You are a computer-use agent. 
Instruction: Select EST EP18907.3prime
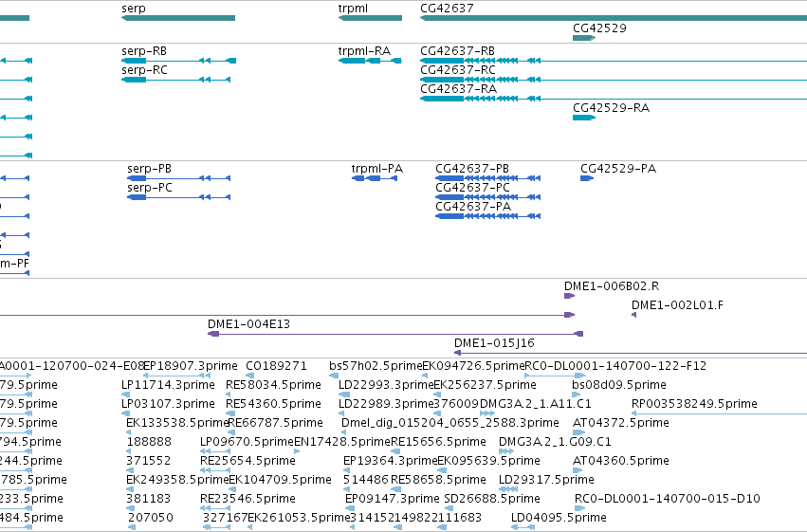coord(191,366)
